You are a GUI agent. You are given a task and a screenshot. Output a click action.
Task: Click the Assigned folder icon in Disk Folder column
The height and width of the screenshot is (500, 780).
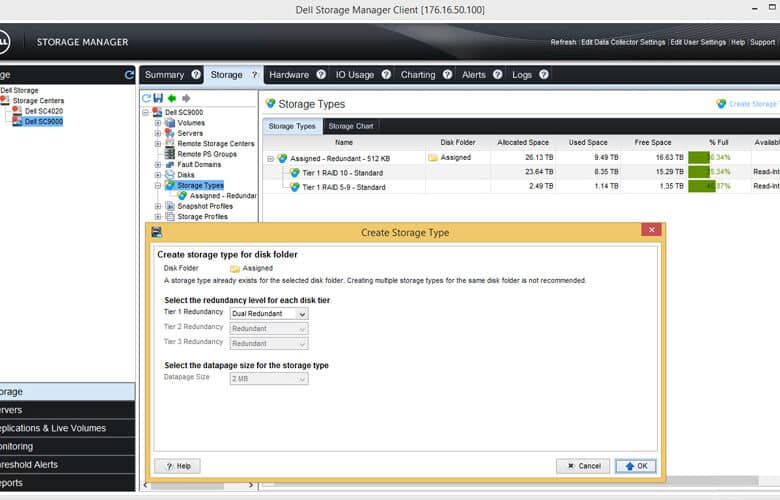click(x=433, y=157)
